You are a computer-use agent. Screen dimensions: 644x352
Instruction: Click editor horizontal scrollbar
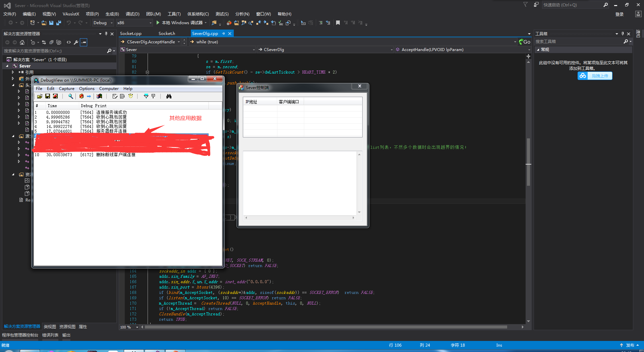pos(326,327)
